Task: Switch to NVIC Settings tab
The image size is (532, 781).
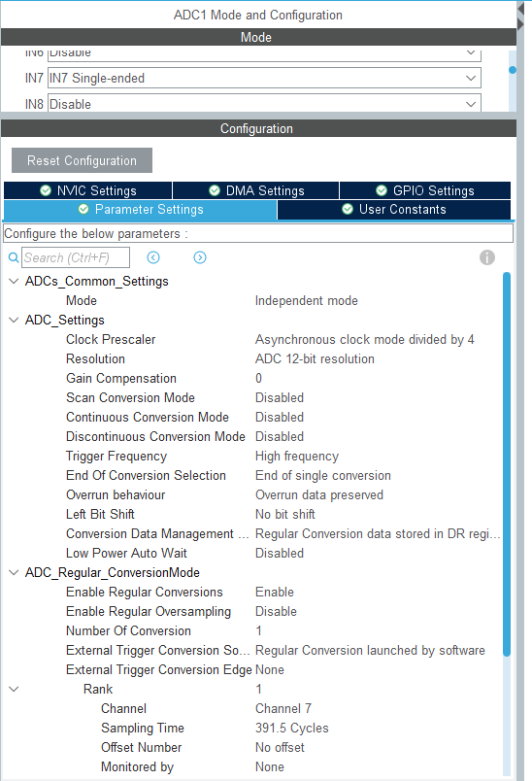Action: [x=88, y=190]
